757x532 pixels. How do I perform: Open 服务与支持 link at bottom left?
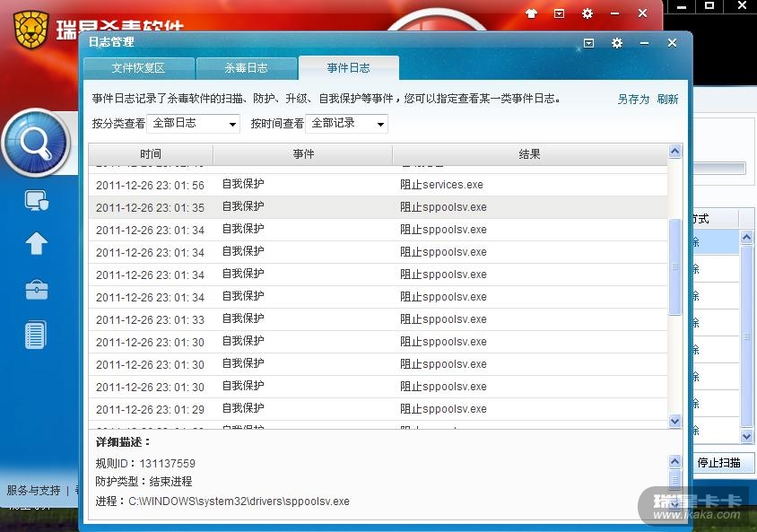(34, 491)
